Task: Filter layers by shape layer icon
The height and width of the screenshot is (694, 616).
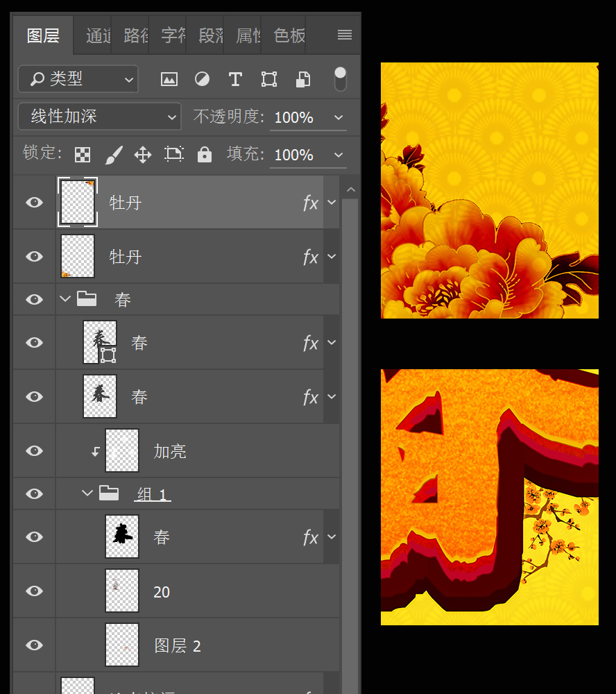Action: pos(269,79)
